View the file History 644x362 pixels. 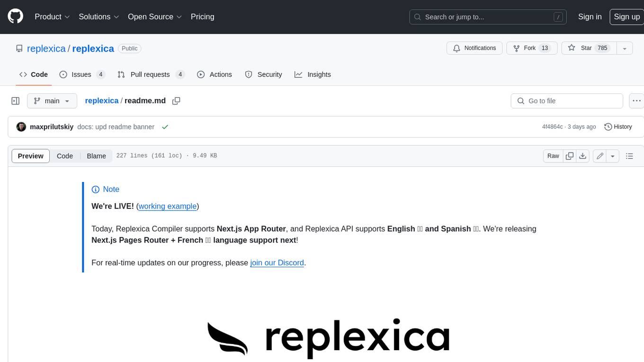point(618,127)
